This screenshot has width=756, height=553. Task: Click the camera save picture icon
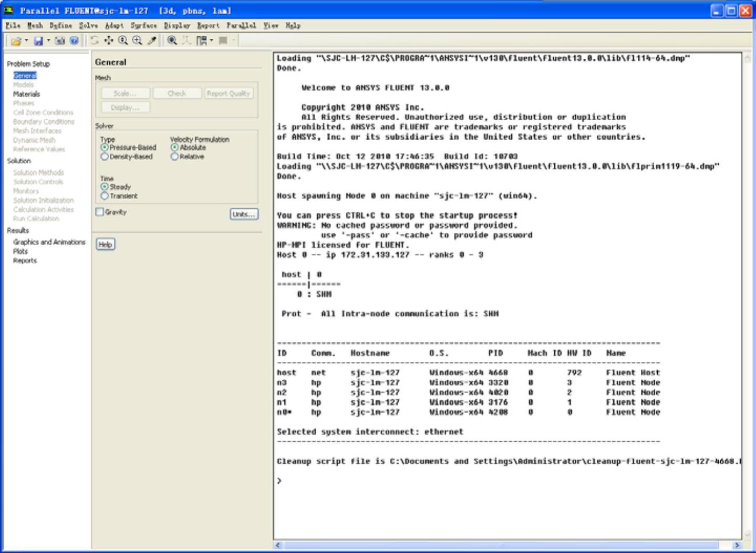(60, 40)
